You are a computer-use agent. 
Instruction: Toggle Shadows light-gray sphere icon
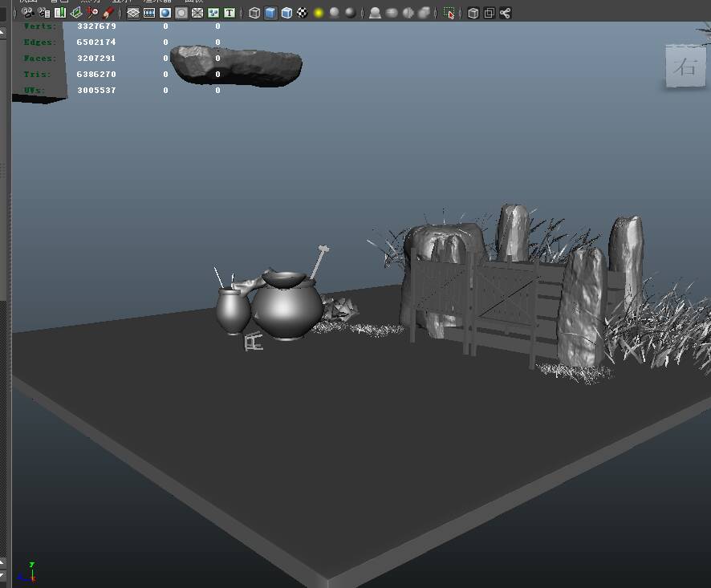click(335, 13)
